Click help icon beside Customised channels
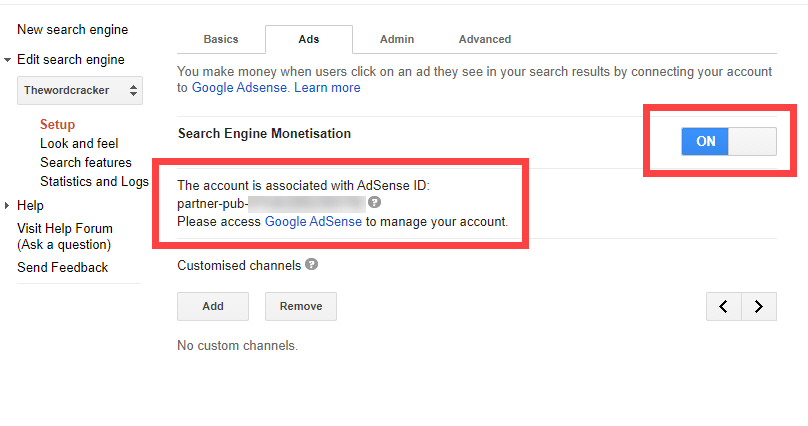This screenshot has height=426, width=808. pyautogui.click(x=311, y=264)
